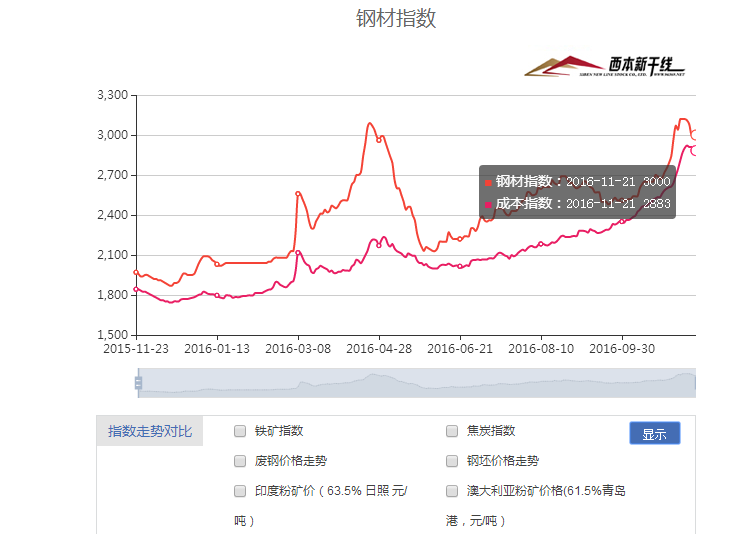Click the 3,000 y-axis label

113,135
